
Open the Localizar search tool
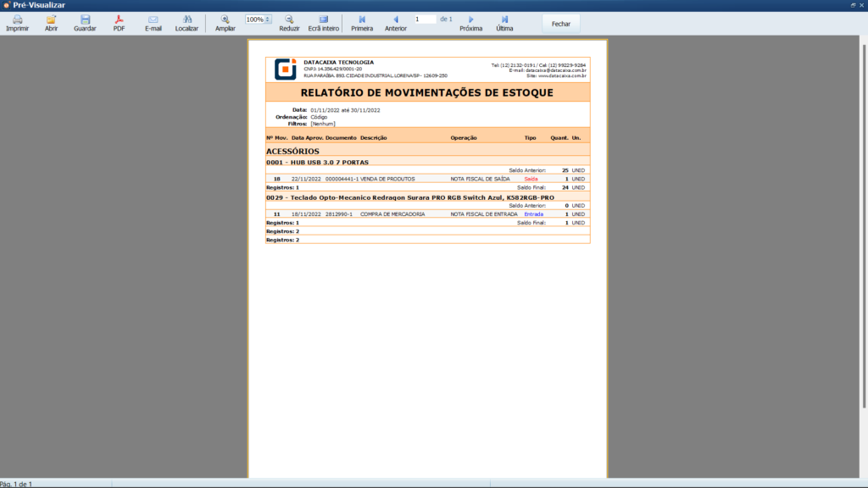(186, 19)
